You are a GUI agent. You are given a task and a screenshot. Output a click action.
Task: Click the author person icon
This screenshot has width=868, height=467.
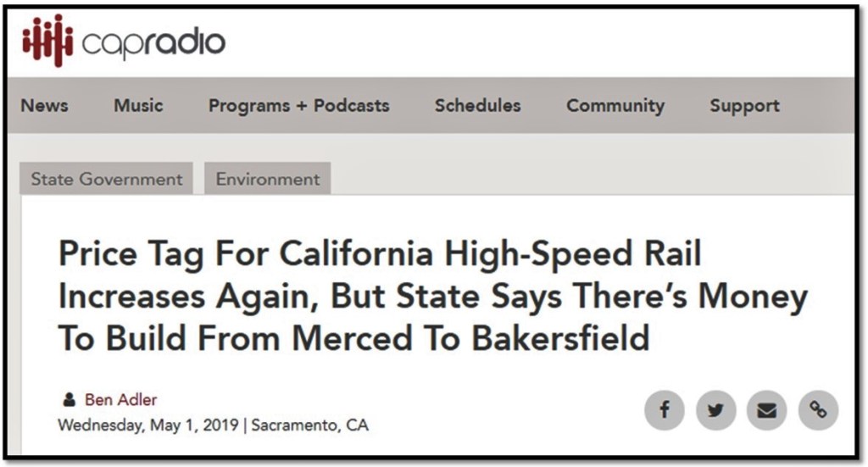[x=69, y=400]
